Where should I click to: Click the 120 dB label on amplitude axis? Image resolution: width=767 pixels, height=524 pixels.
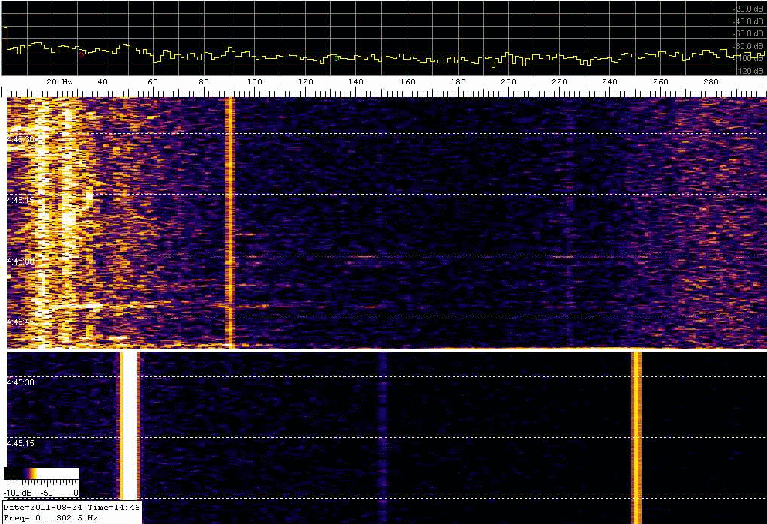click(748, 72)
